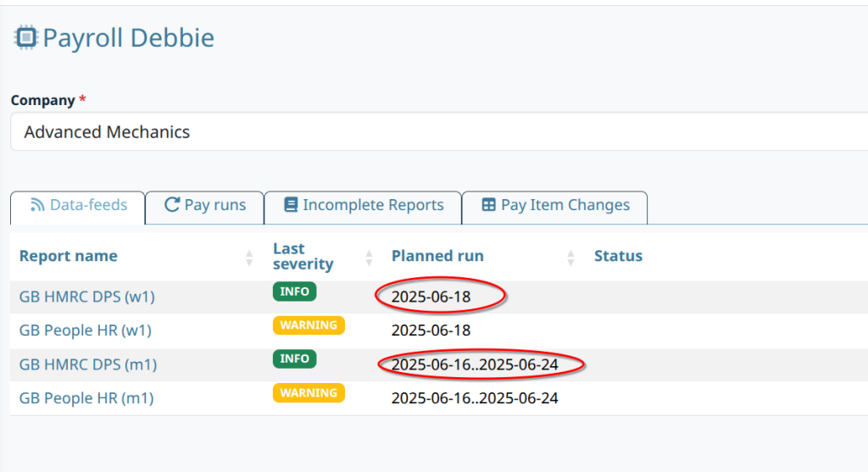This screenshot has width=868, height=472.
Task: Click the circled 2025-06-18 planned run date
Action: tap(431, 297)
